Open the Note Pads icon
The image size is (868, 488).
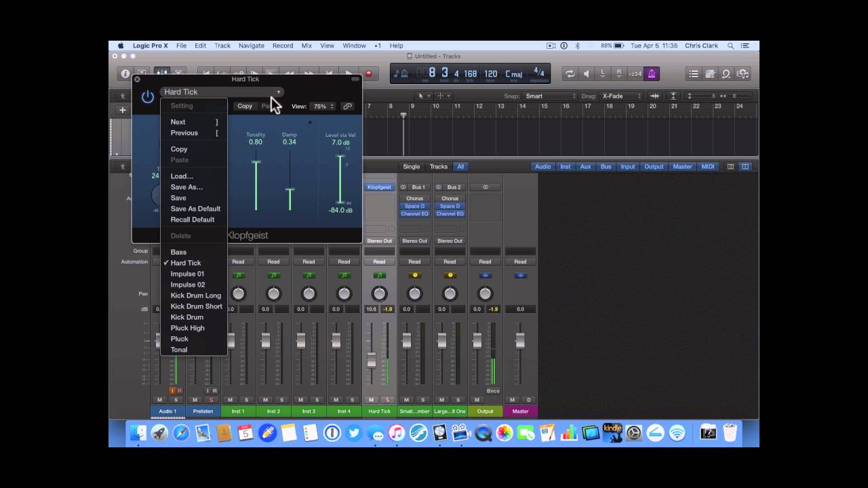pos(710,74)
